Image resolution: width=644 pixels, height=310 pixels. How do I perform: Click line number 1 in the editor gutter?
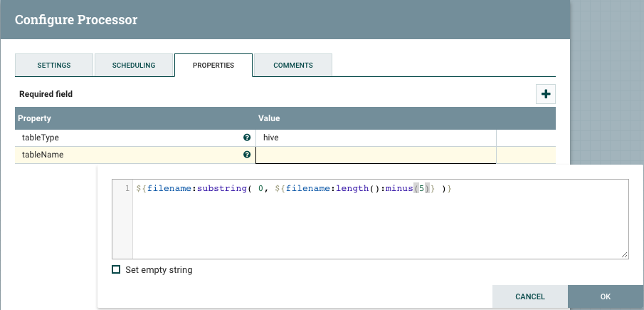point(127,189)
